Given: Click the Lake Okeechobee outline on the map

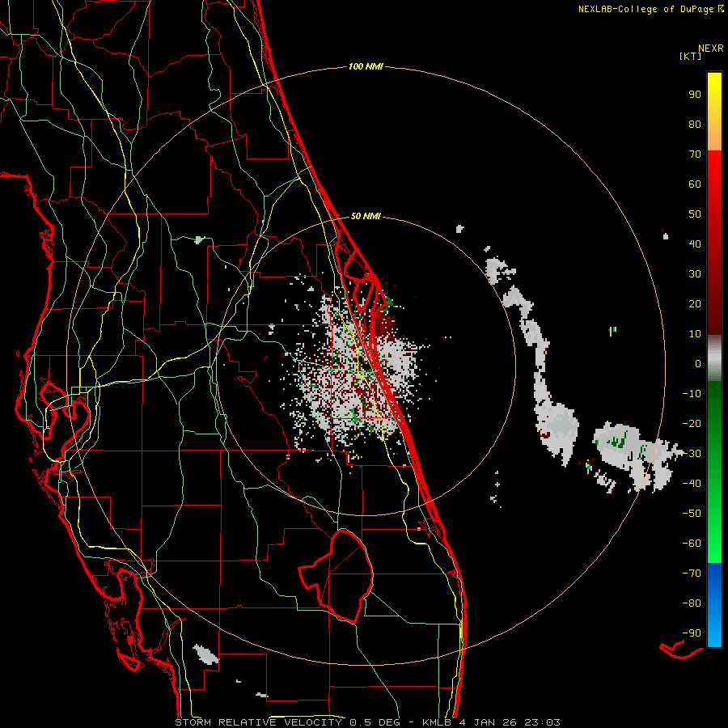Looking at the screenshot, I should pos(336,576).
